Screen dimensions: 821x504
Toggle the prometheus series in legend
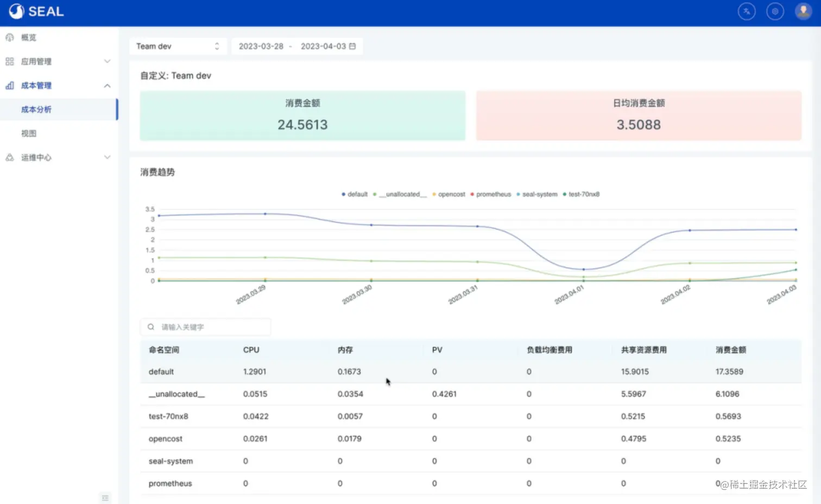[x=490, y=194]
